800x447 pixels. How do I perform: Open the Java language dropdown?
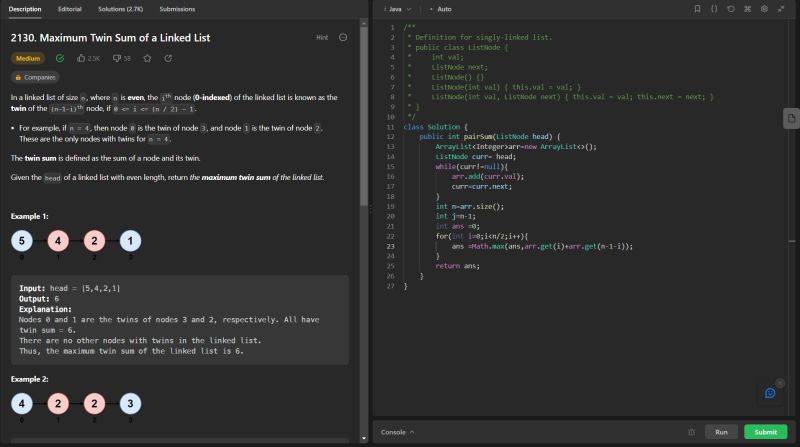coord(399,9)
